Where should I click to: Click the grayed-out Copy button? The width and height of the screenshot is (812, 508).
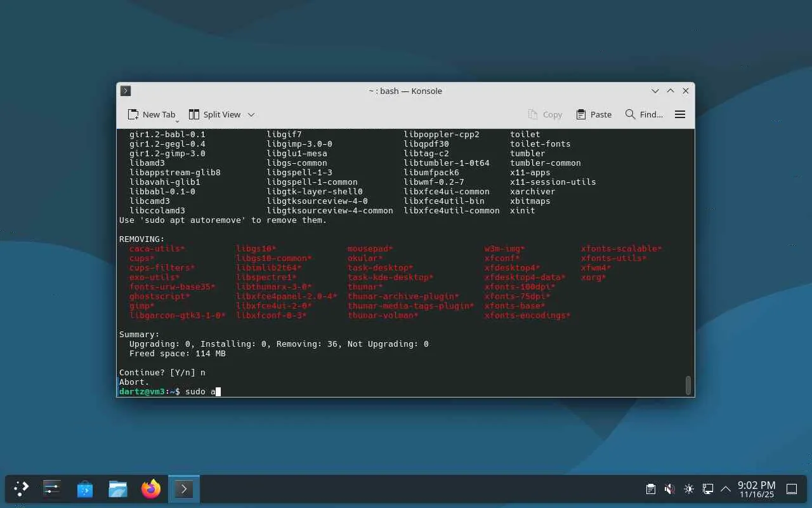(x=545, y=114)
